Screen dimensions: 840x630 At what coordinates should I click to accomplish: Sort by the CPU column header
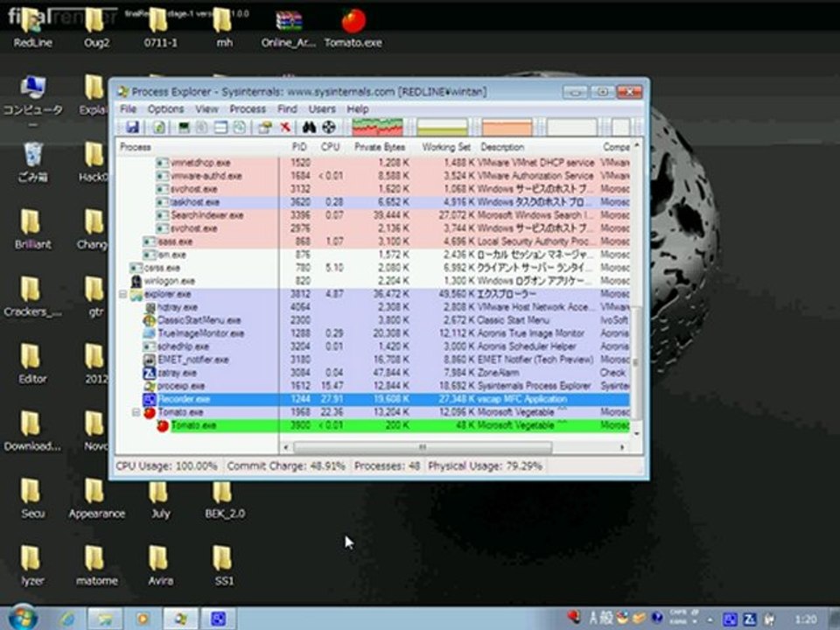coord(330,147)
